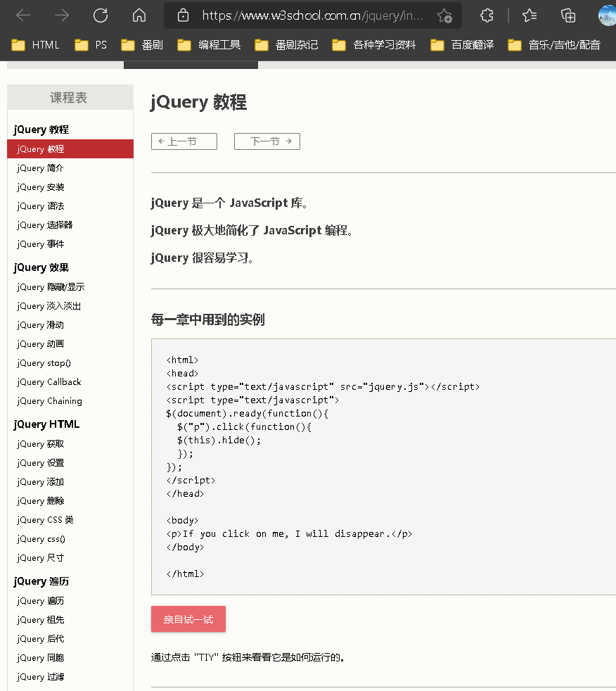Open jQuery 动画 in the sidebar
The width and height of the screenshot is (616, 691).
(41, 343)
